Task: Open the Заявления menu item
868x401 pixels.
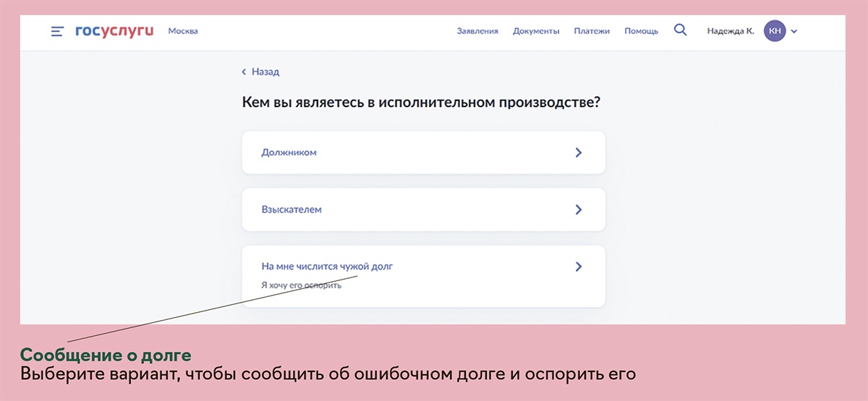Action: point(477,31)
